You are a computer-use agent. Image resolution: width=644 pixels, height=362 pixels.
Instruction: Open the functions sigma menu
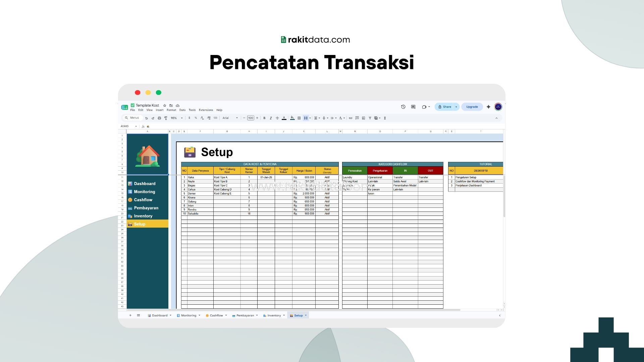click(385, 118)
